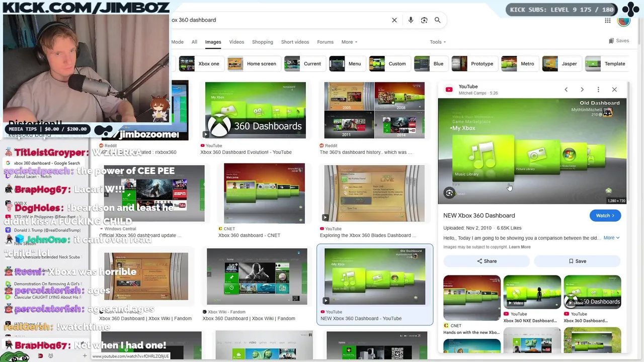The image size is (644, 362).
Task: Open Google Lens image search
Action: pyautogui.click(x=424, y=20)
